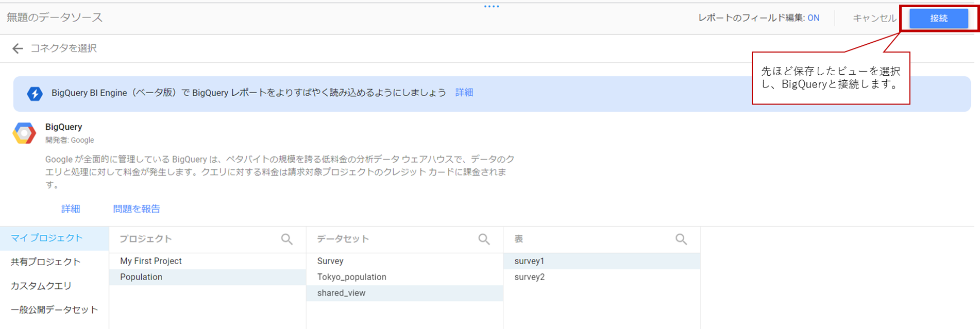Choose My First Project in project list
The height and width of the screenshot is (329, 980).
(x=151, y=261)
